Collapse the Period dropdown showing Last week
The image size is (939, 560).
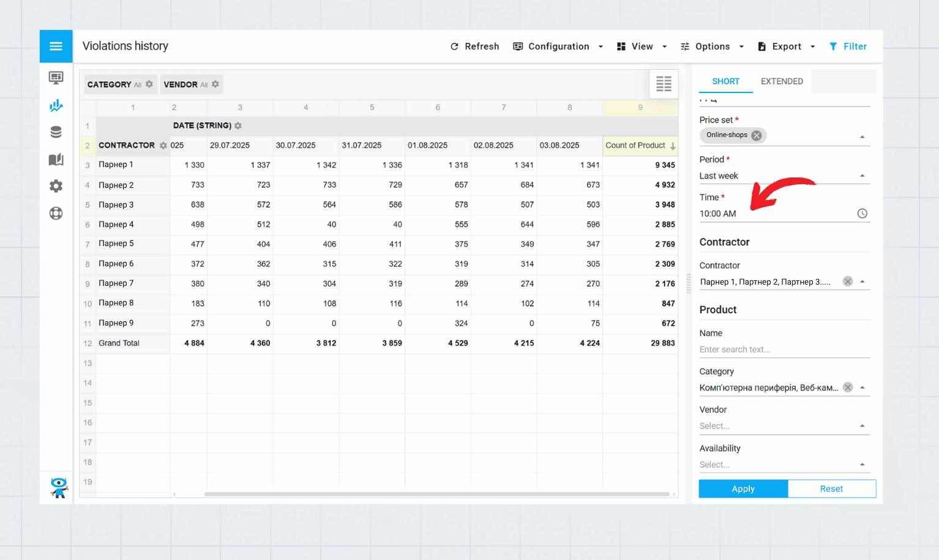coord(862,176)
